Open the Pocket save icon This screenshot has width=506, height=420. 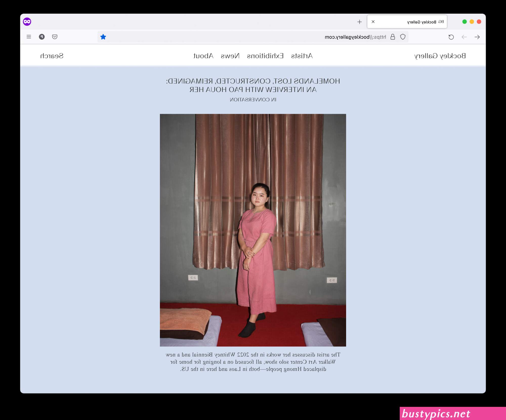[55, 37]
